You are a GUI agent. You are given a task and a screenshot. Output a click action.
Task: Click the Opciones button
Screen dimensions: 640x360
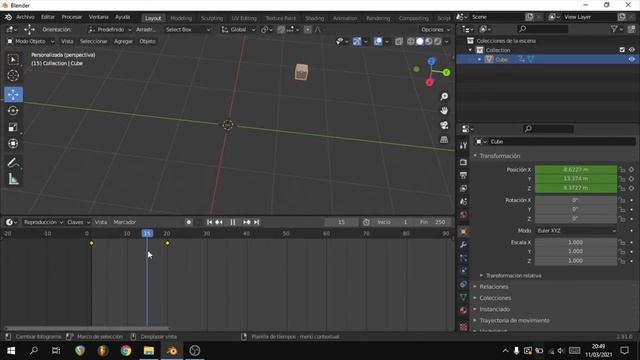click(x=436, y=29)
